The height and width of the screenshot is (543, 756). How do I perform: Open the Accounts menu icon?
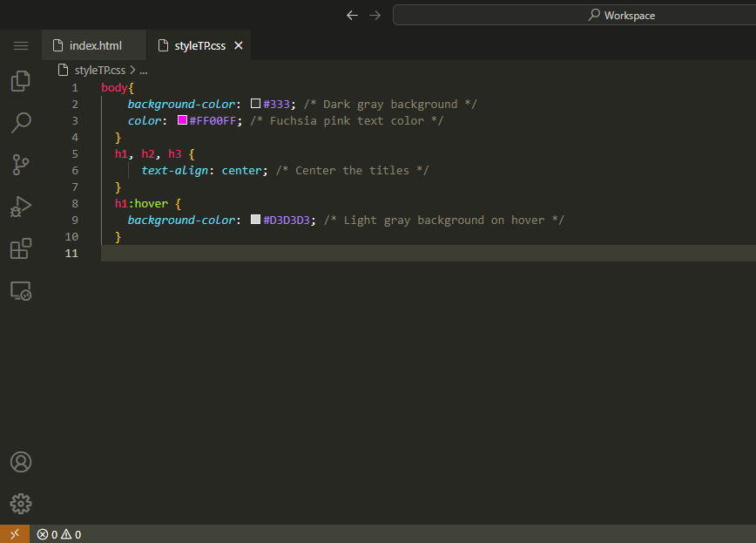20,462
